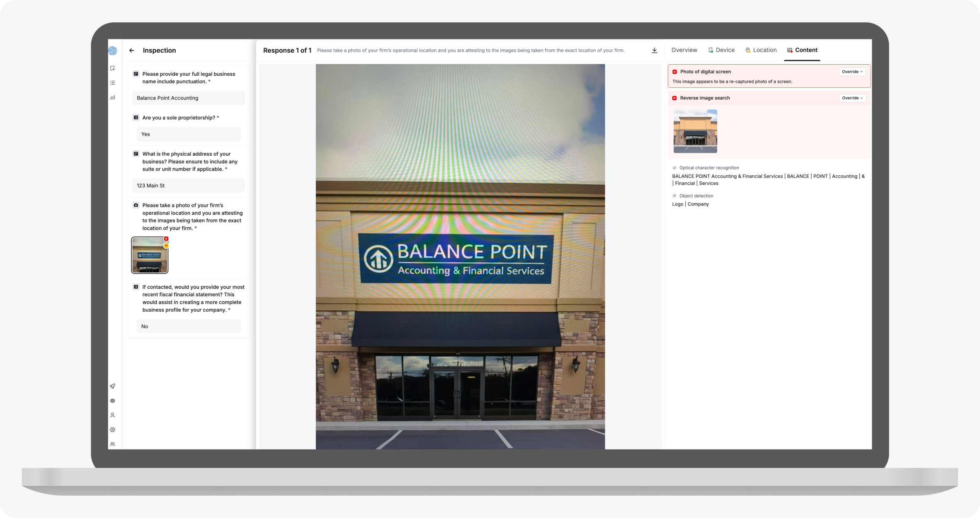Toggle the Object detection checkbox

point(675,196)
